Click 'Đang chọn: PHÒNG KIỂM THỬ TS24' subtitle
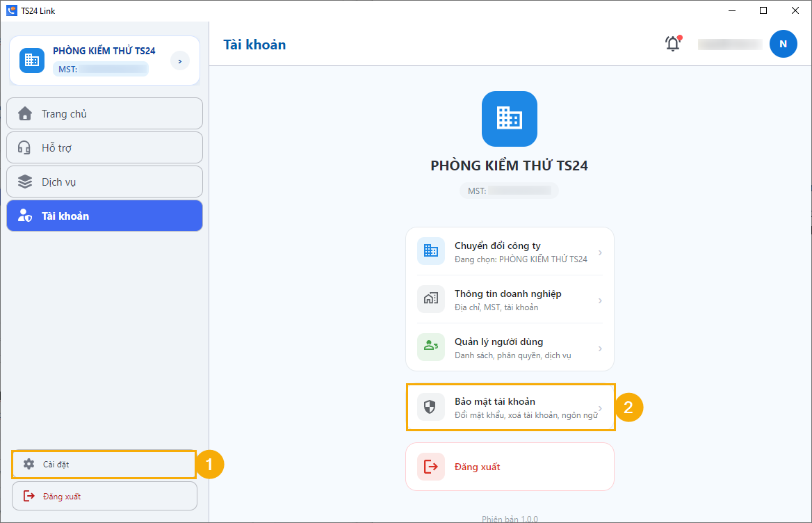This screenshot has height=523, width=812. (521, 259)
